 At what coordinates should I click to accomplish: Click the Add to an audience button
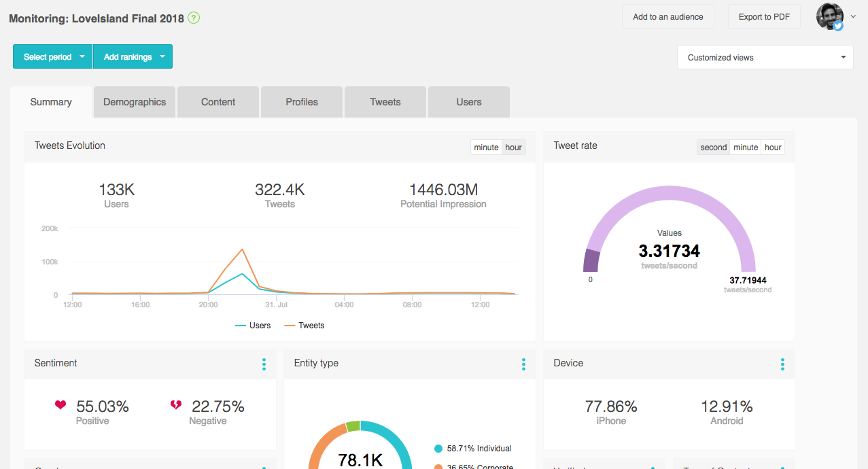tap(668, 17)
